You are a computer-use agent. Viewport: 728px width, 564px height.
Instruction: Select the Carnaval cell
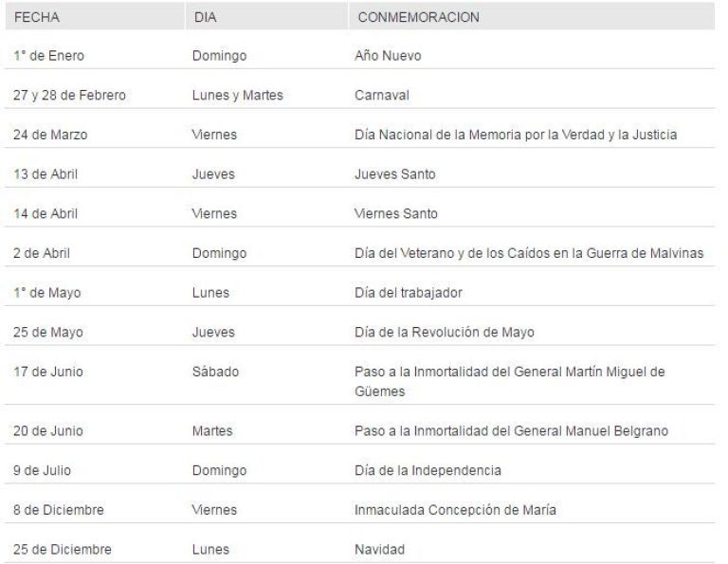point(382,95)
